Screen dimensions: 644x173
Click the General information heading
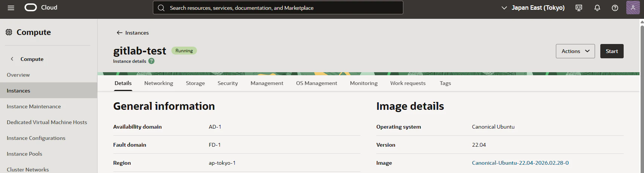tap(164, 106)
